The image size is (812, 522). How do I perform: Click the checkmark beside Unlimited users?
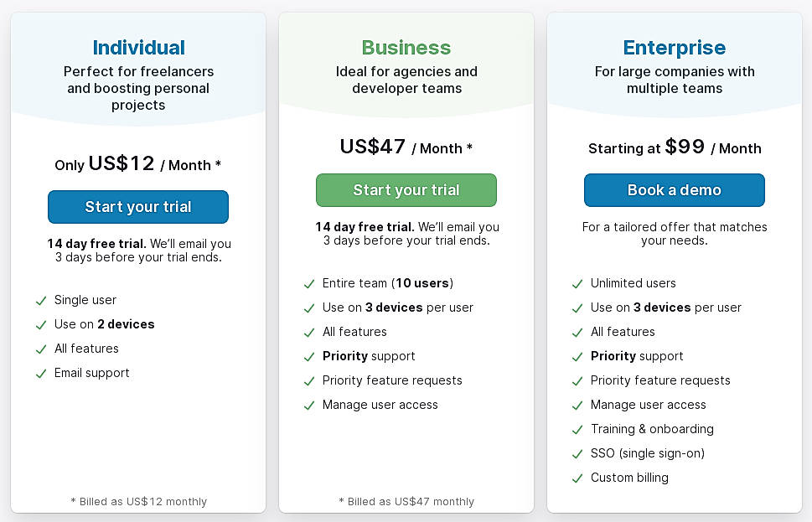click(x=577, y=284)
